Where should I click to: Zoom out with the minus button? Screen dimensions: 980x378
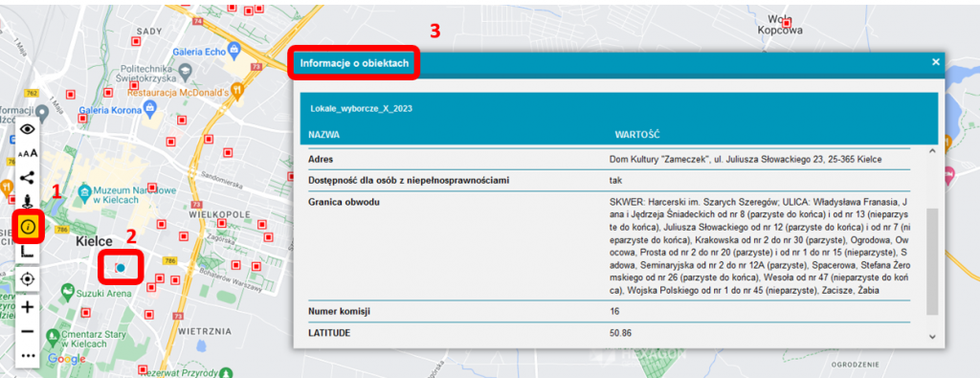click(x=27, y=331)
